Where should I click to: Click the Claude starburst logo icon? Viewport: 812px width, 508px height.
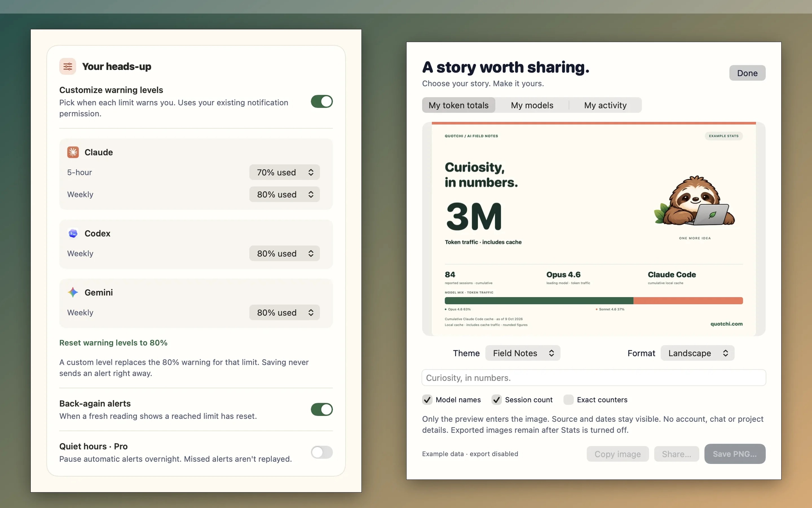point(73,152)
